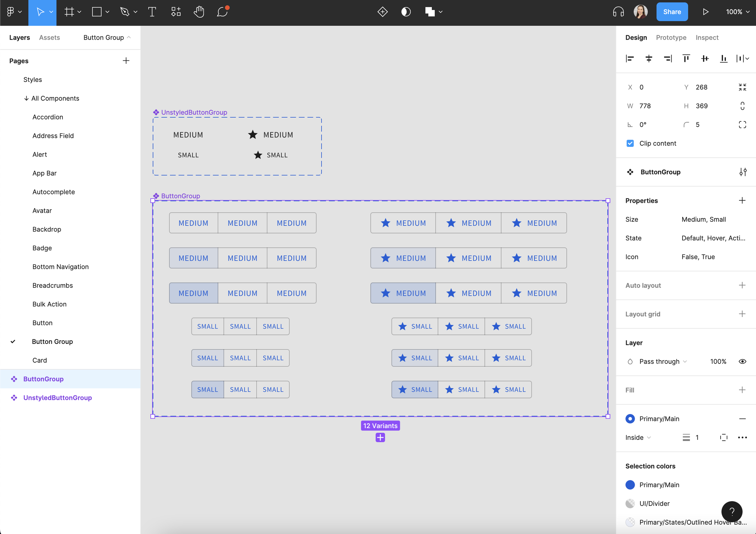Expand the stroke Inside position dropdown
Screen dimensions: 756x534
click(638, 437)
